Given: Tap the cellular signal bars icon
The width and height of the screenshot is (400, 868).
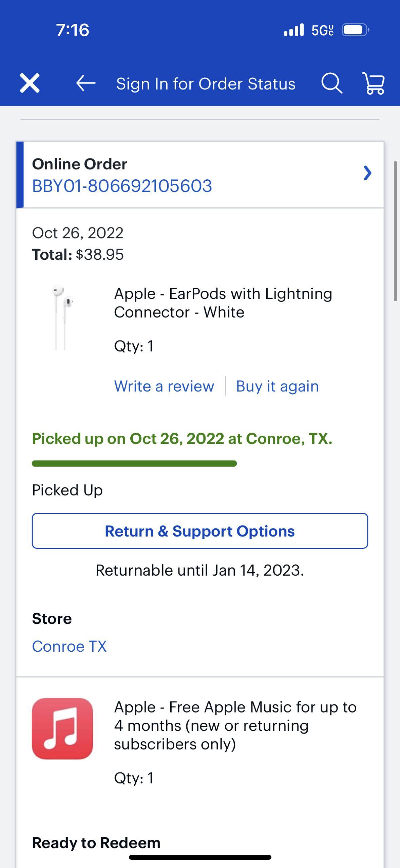Looking at the screenshot, I should click(294, 30).
